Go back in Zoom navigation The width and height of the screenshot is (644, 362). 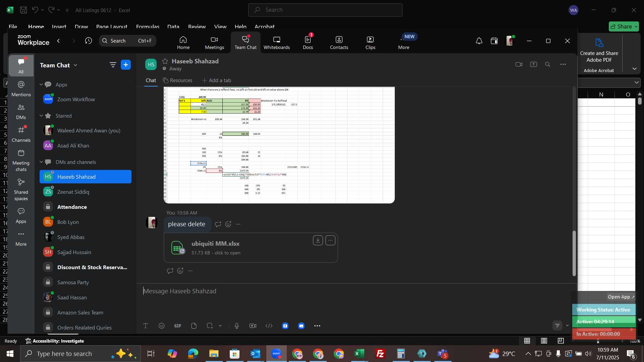pyautogui.click(x=58, y=41)
